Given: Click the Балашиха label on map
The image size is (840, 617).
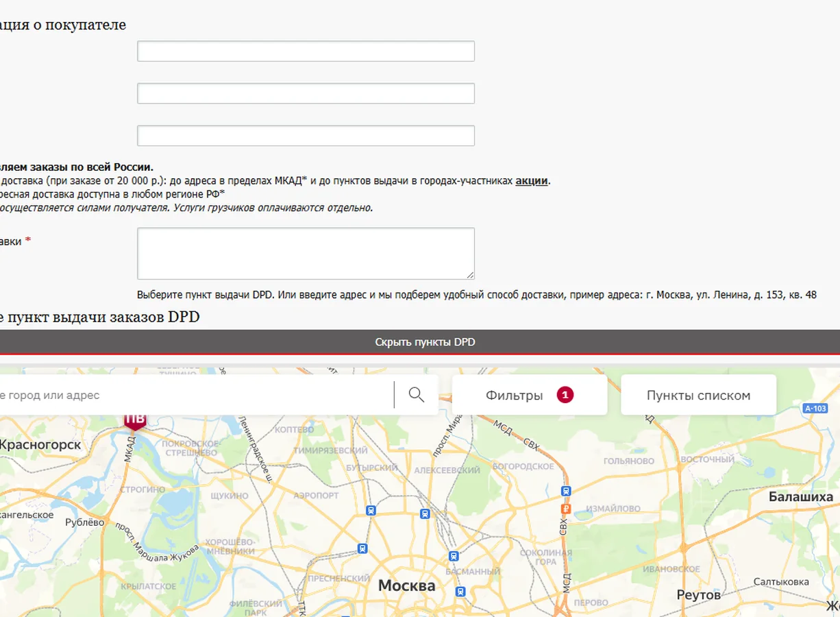Looking at the screenshot, I should (x=801, y=496).
